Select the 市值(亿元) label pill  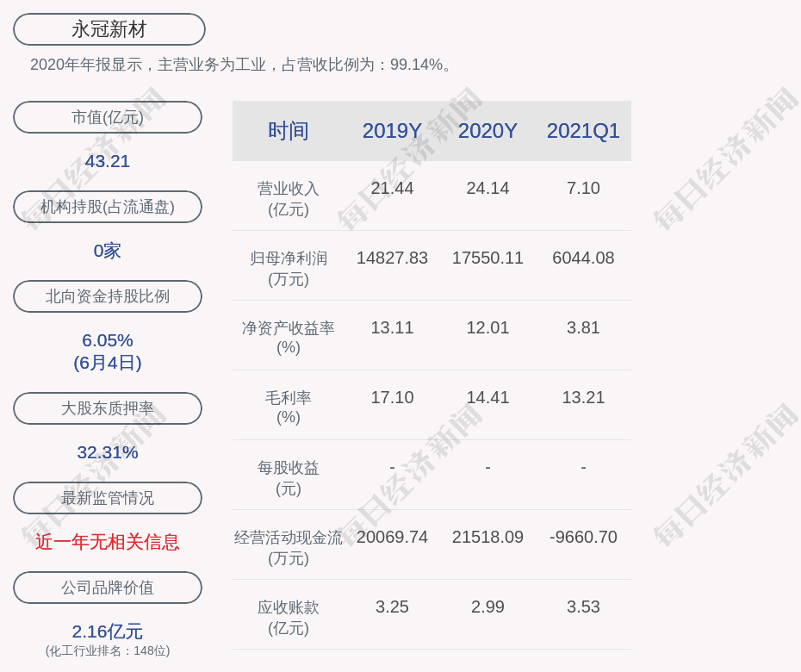tap(108, 117)
